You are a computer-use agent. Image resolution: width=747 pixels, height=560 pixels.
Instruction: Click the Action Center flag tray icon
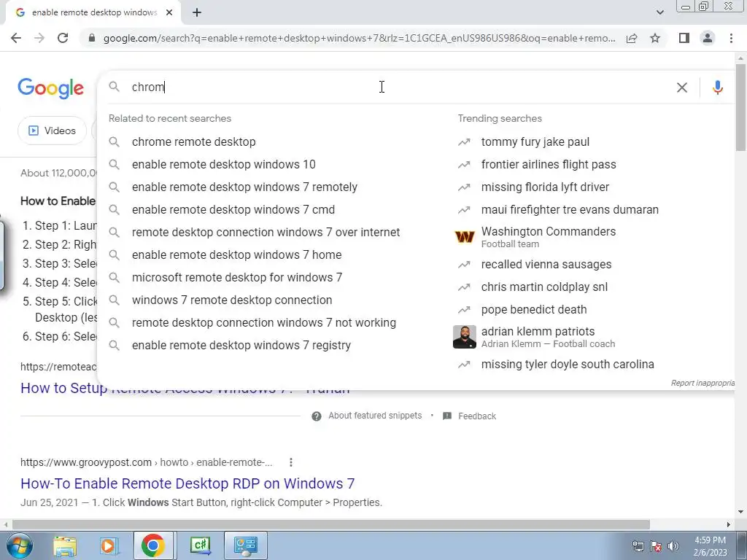(x=656, y=546)
